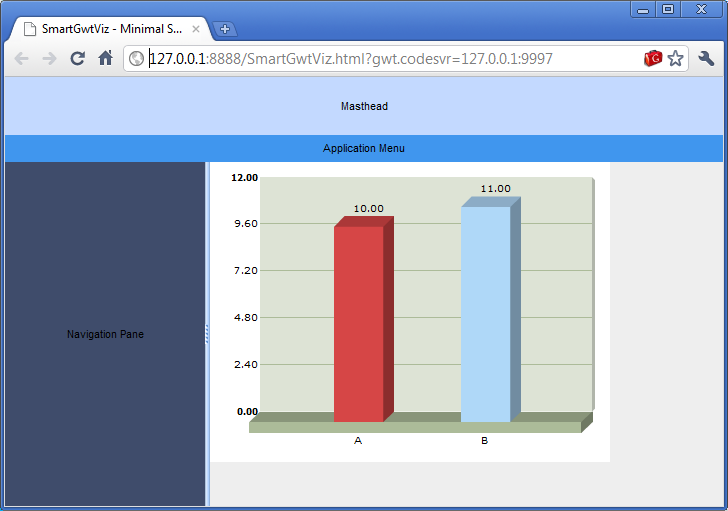728x511 pixels.
Task: Click the globe site info icon
Action: (136, 59)
